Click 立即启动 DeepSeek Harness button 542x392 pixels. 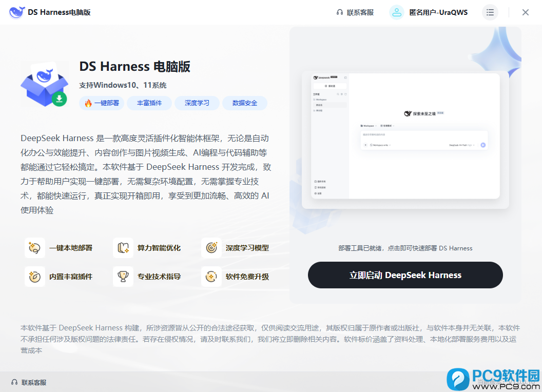point(405,275)
